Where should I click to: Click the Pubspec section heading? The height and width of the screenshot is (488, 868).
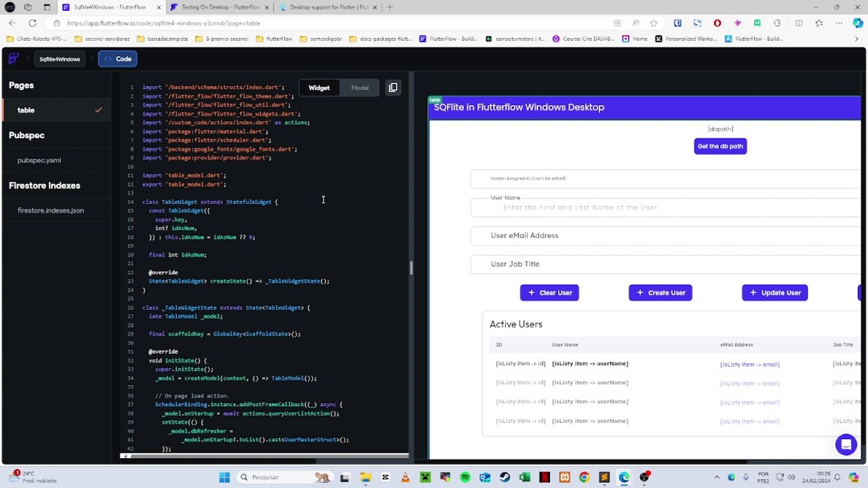(x=26, y=135)
